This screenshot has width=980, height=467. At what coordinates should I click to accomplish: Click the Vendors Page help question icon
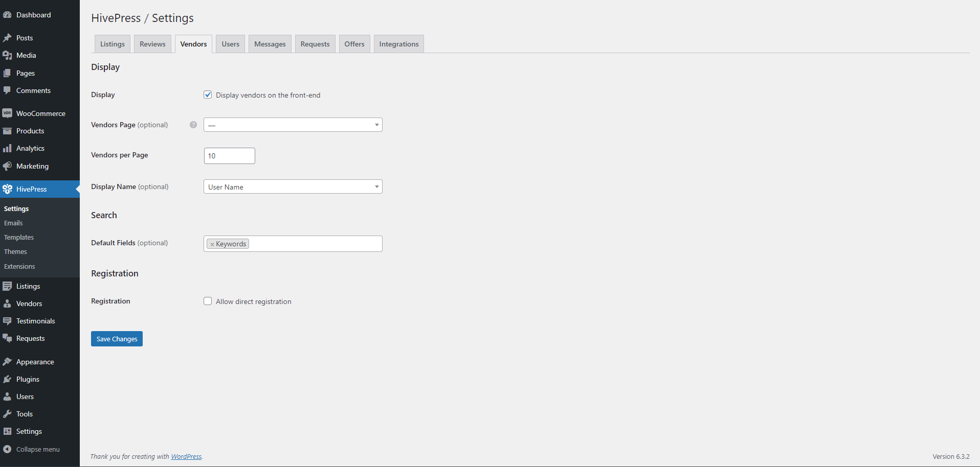point(193,125)
